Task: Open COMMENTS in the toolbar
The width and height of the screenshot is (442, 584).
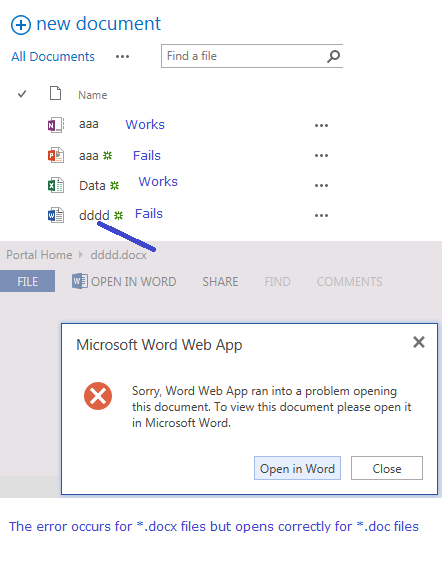Action: click(349, 282)
